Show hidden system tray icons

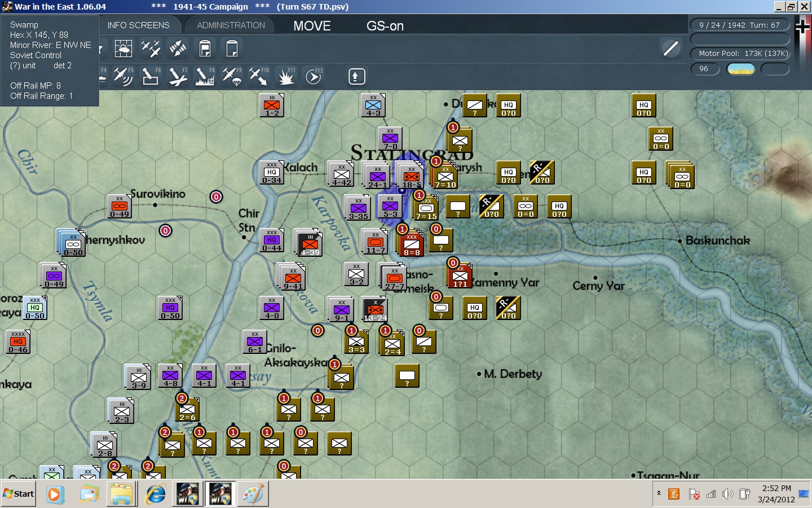(x=659, y=494)
